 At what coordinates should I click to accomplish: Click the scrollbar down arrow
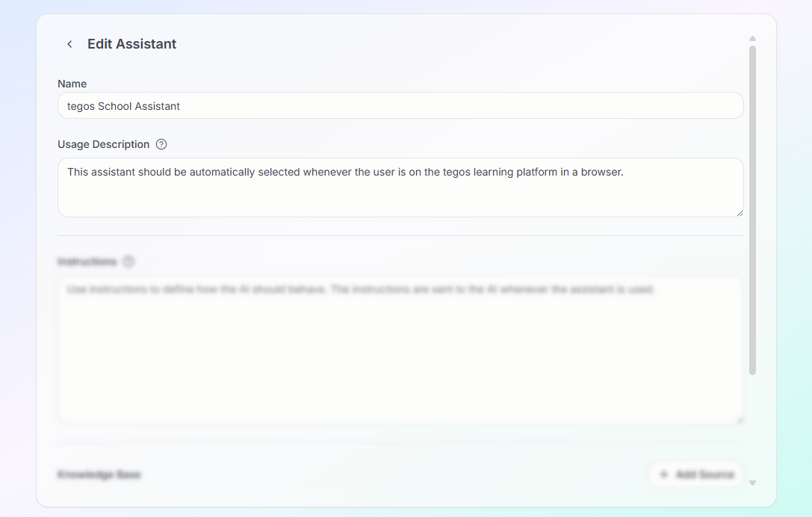[752, 483]
